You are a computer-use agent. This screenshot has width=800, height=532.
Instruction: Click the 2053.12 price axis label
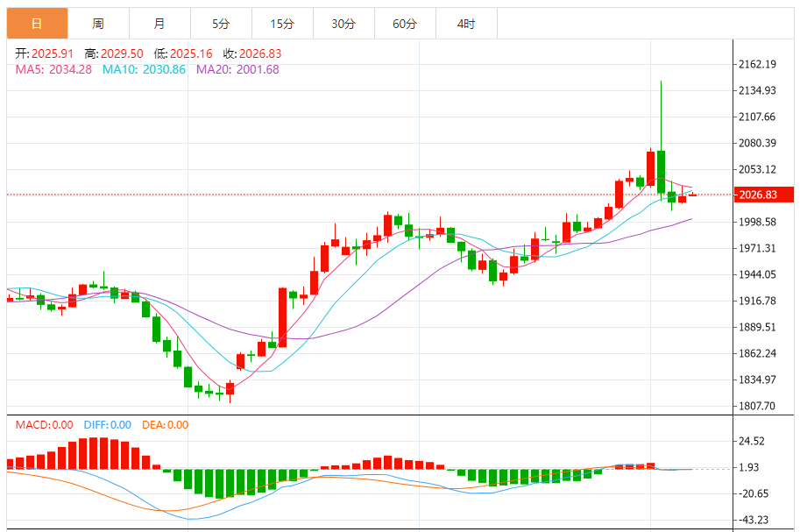point(757,169)
